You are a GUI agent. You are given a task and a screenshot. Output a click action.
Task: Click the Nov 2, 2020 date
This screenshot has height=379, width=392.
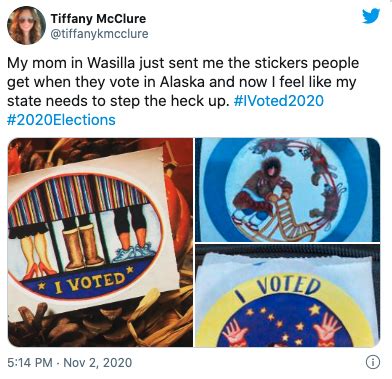click(x=97, y=363)
